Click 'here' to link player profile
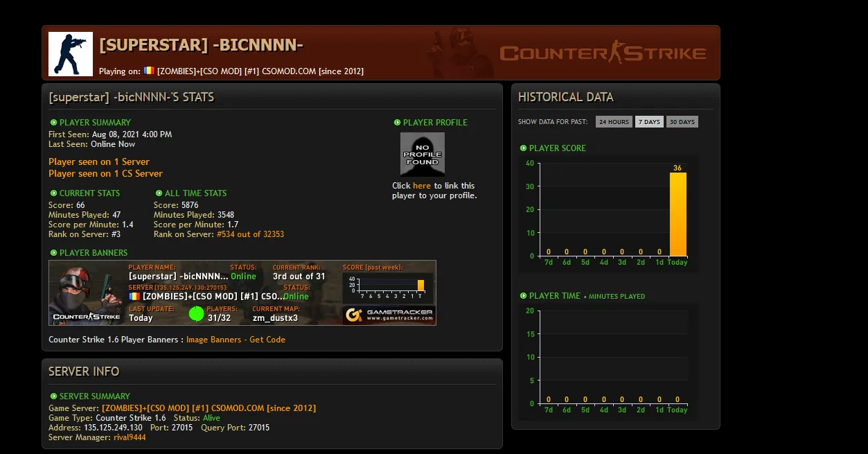868x454 pixels. pos(422,186)
